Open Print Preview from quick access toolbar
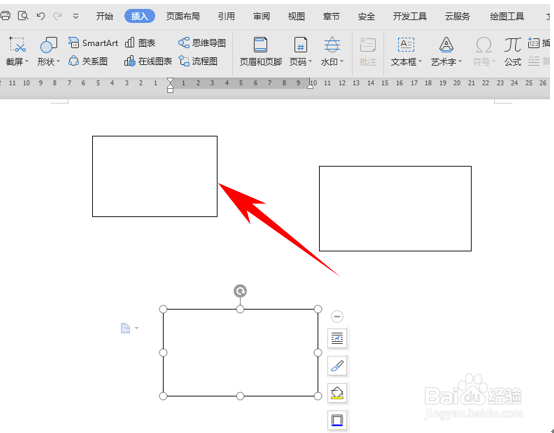Screen dimensions: 554x433 (23, 16)
